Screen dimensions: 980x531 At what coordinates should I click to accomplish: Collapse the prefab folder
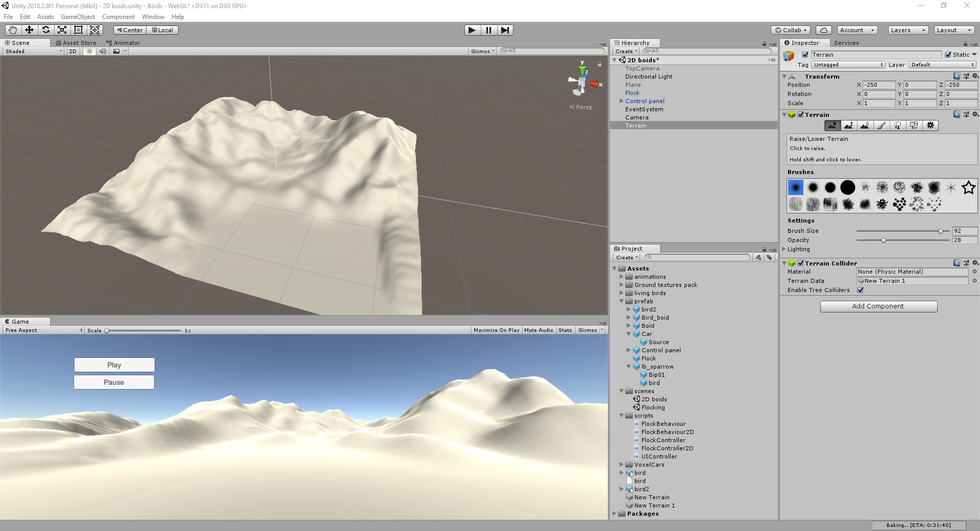click(621, 301)
